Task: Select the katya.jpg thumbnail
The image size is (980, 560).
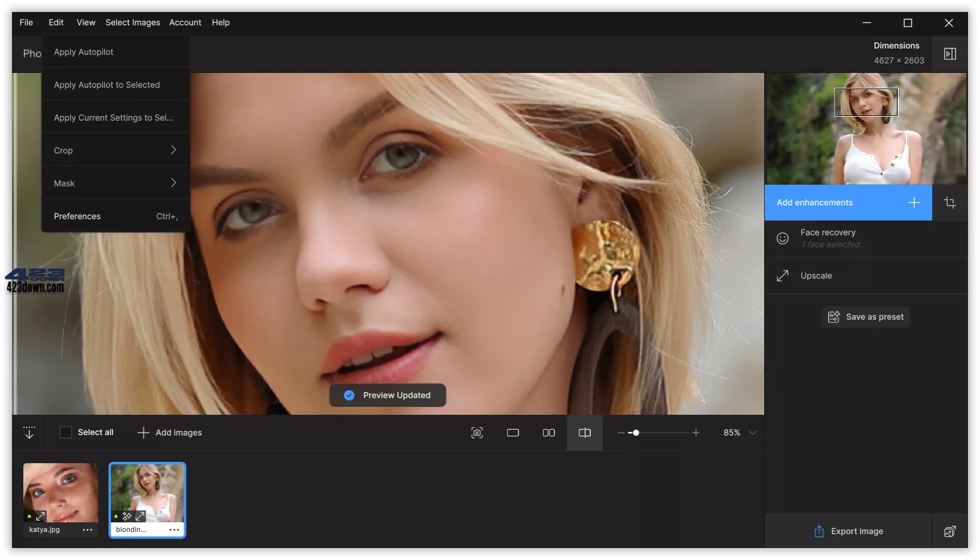Action: click(x=60, y=494)
